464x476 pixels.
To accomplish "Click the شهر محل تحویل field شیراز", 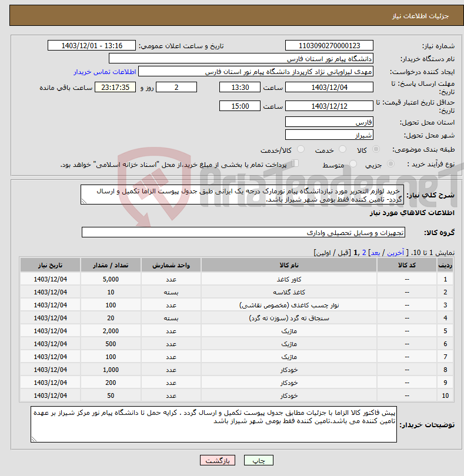I will (329, 135).
